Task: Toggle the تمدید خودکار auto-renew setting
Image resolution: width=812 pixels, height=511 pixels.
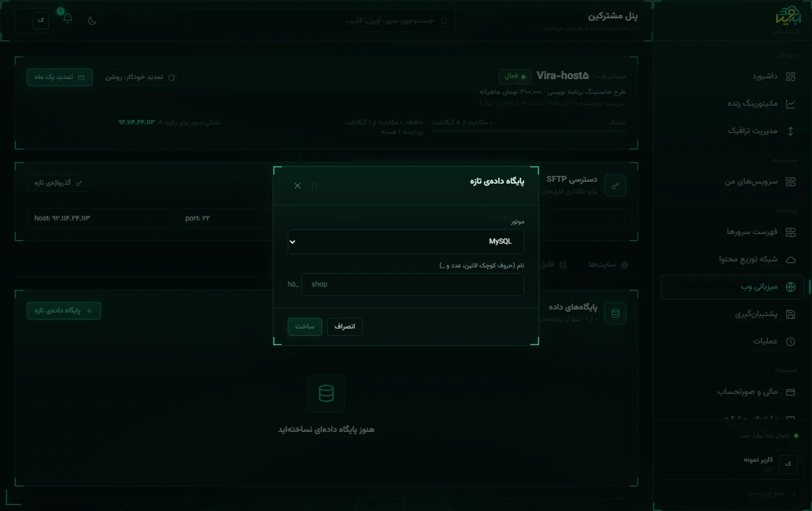Action: [140, 77]
